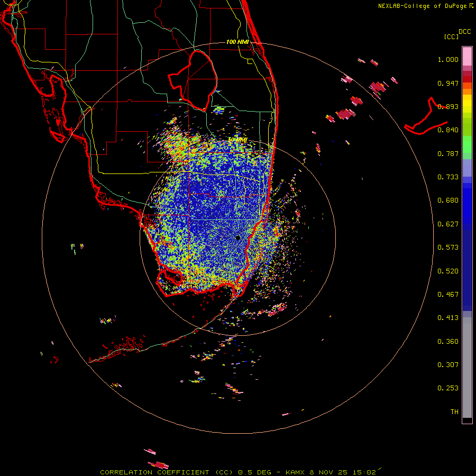This screenshot has width=476, height=476.
Task: Click the 100 NMI range ring label
Action: coord(237,42)
